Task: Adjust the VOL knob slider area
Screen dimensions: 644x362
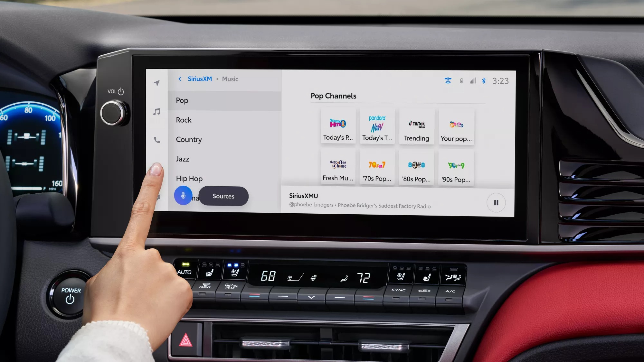Action: [x=111, y=113]
